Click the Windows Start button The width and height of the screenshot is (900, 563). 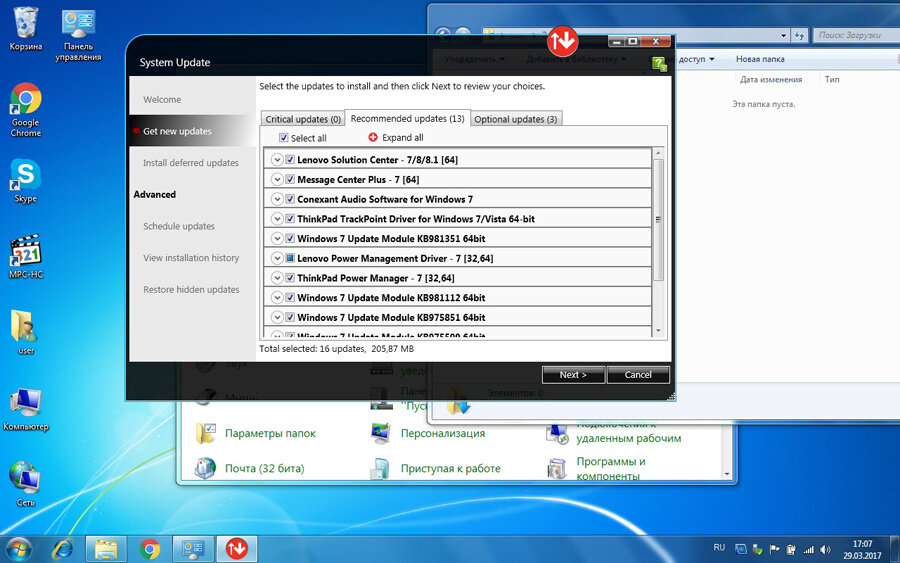click(19, 549)
